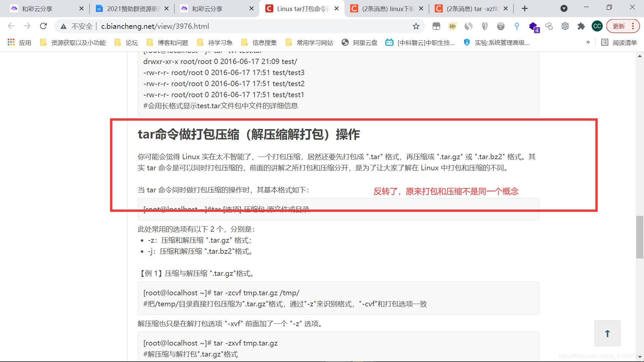Open the 应用 apps grid shortcut
Screen dimensions: 644x362
tap(19, 43)
